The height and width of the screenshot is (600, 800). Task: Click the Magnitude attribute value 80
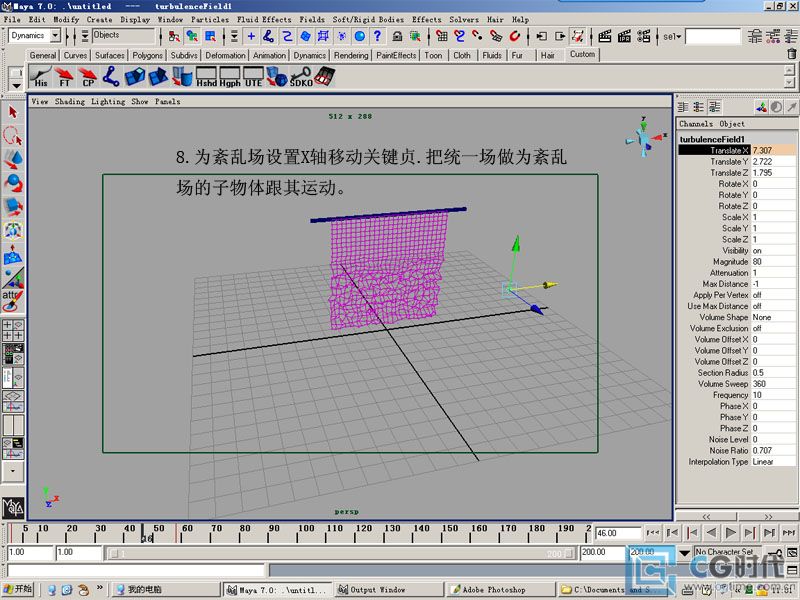773,262
